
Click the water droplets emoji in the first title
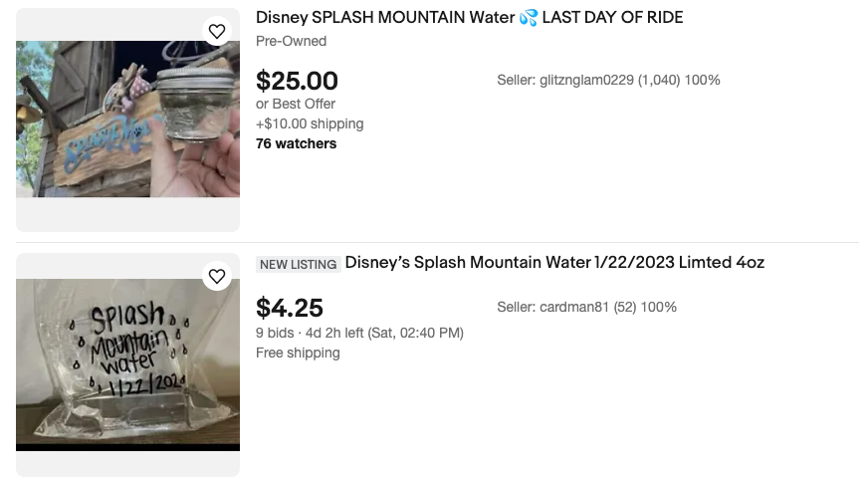pyautogui.click(x=528, y=17)
